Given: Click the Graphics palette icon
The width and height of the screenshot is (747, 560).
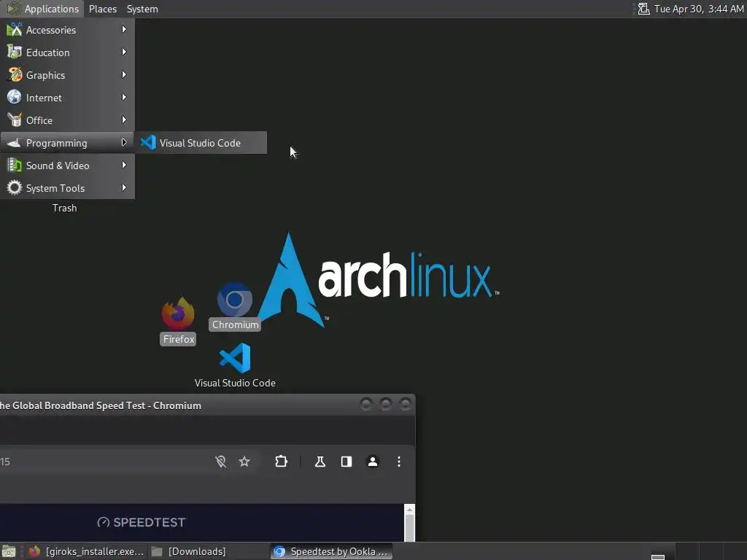Looking at the screenshot, I should pos(15,75).
